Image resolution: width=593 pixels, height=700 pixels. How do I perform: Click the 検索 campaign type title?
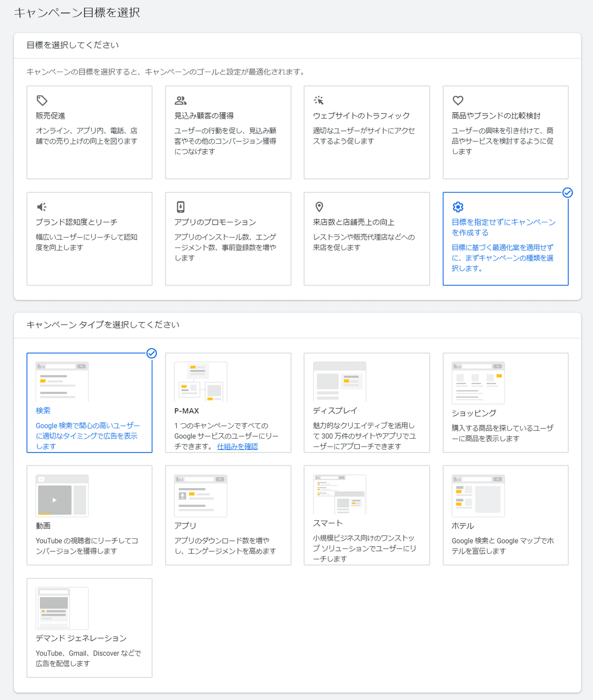[43, 411]
